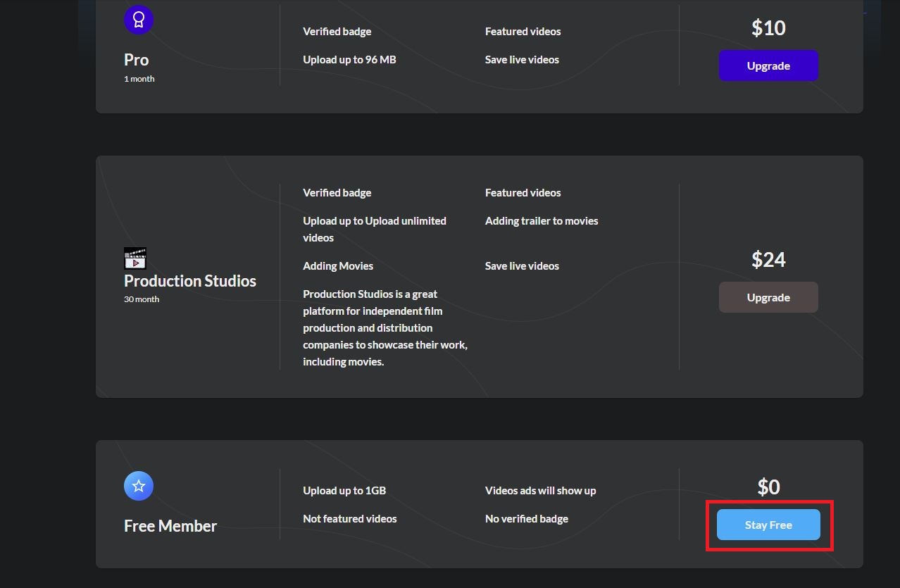Click 'Adding trailer to movies' feature text
Screen dimensions: 900x588
(542, 220)
